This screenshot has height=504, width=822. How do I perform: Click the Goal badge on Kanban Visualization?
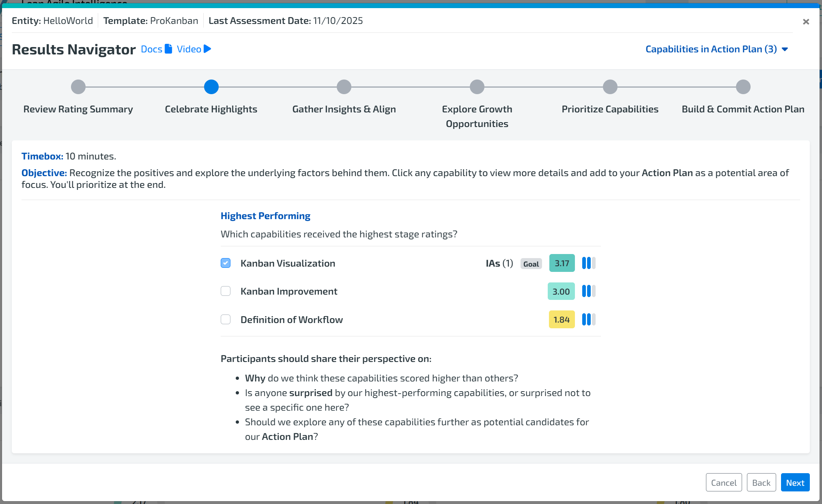point(531,264)
